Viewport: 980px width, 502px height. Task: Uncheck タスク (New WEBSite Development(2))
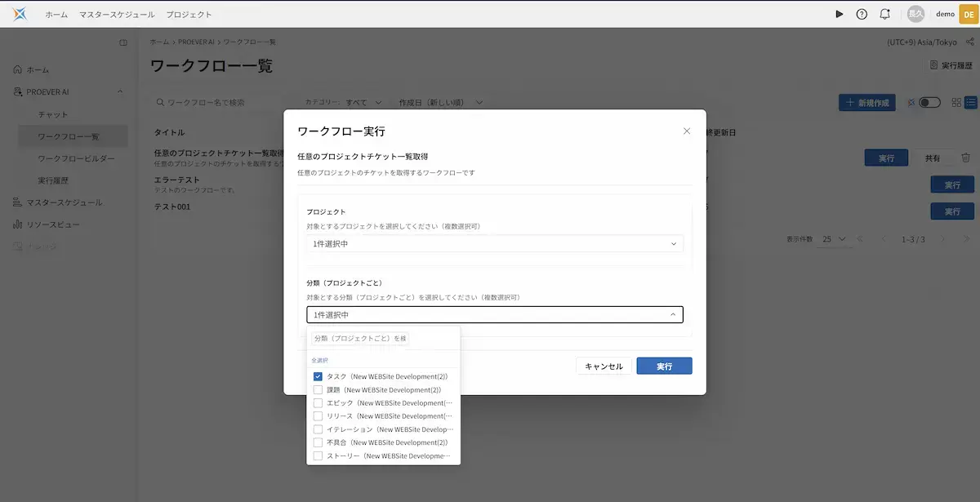[318, 377]
